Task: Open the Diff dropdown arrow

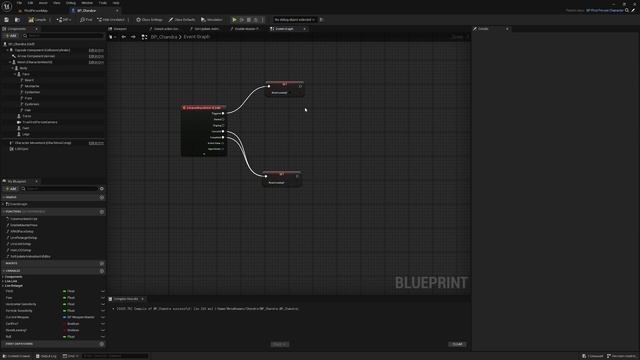Action: click(x=70, y=20)
